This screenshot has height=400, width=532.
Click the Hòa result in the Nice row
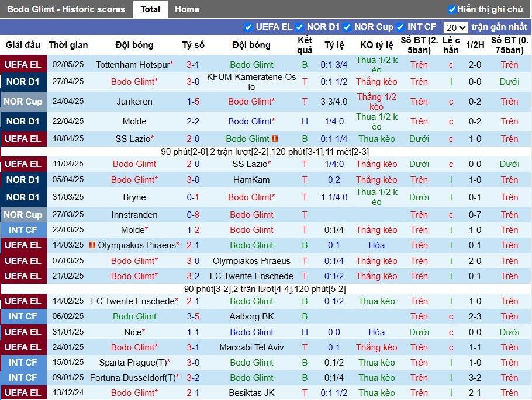[376, 332]
